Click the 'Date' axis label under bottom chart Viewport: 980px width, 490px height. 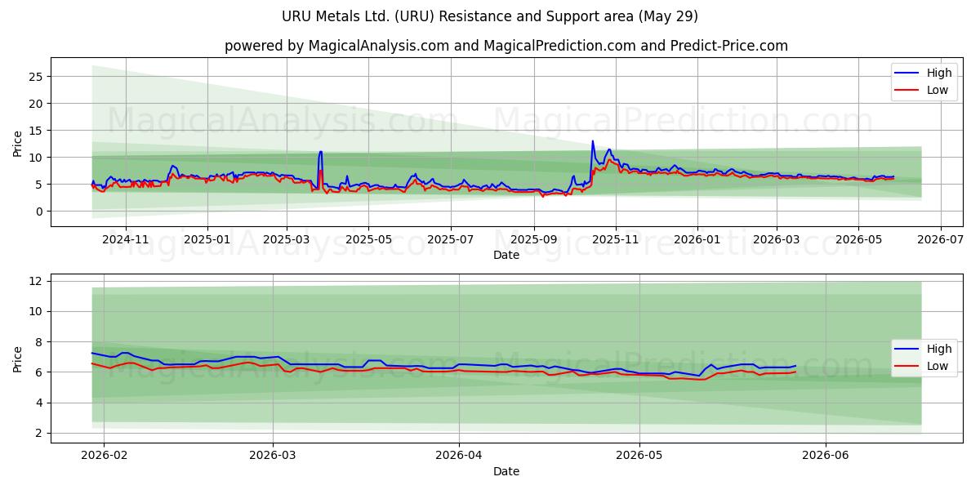pyautogui.click(x=506, y=471)
